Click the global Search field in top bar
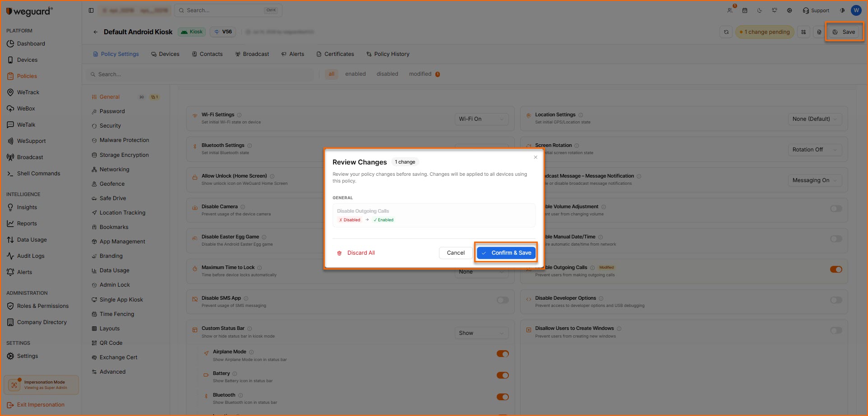 point(228,10)
